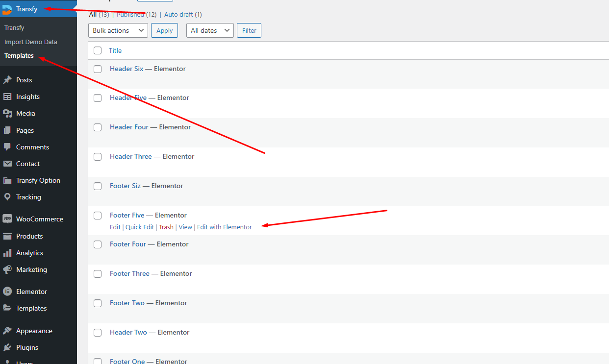
Task: Select Import Demo Data menu item
Action: pyautogui.click(x=30, y=42)
